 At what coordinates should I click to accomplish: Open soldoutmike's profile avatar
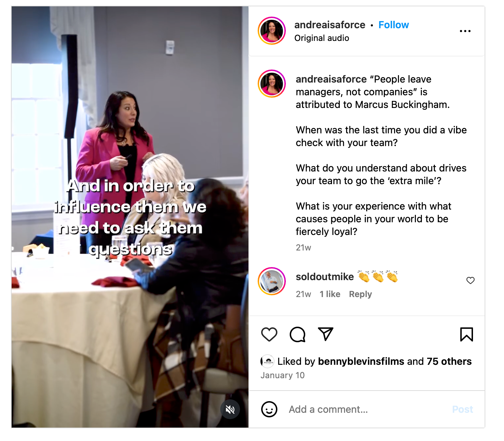point(272,281)
